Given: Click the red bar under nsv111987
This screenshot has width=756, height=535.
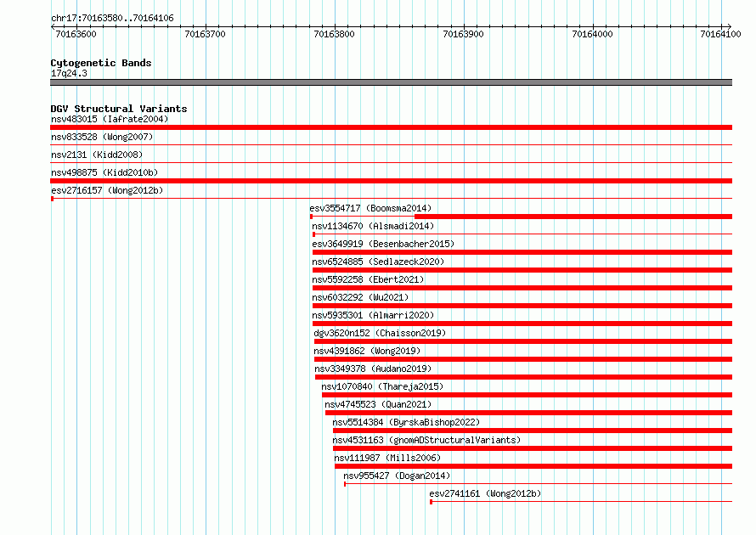Looking at the screenshot, I should pos(533,466).
